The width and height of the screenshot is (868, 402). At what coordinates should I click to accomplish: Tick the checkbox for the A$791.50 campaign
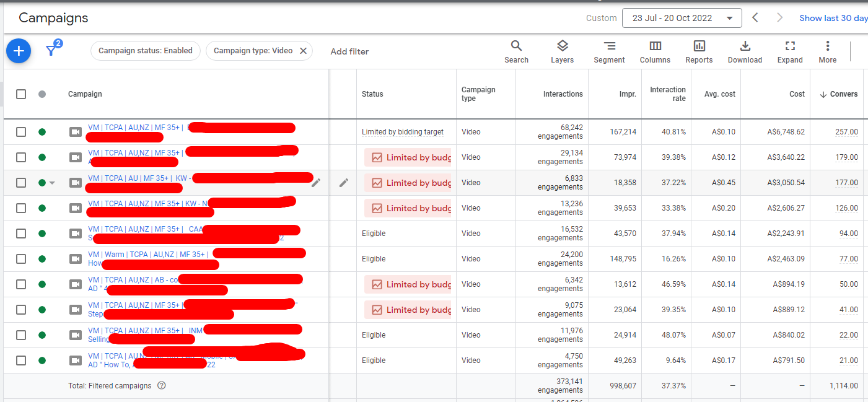coord(21,360)
